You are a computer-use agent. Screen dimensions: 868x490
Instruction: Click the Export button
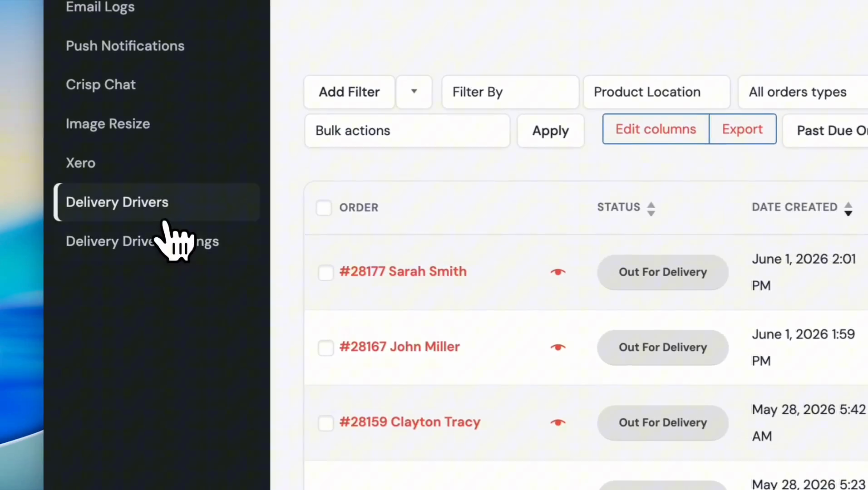[x=742, y=129]
